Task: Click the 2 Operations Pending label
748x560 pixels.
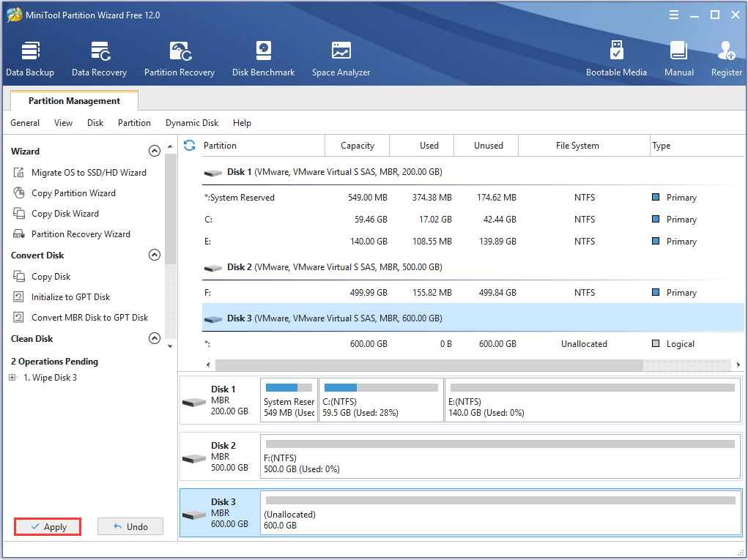Action: (x=54, y=362)
